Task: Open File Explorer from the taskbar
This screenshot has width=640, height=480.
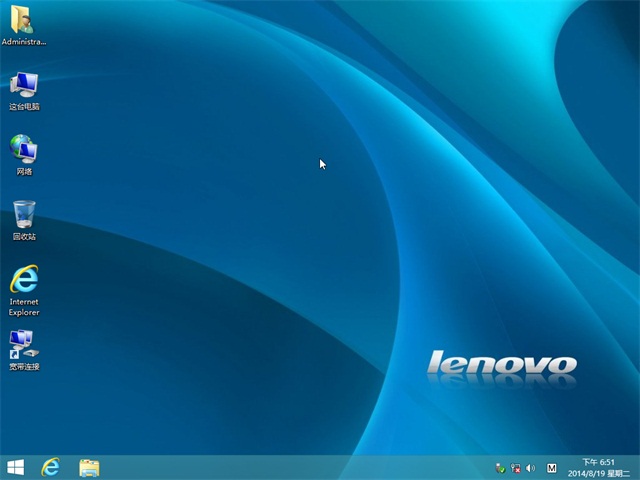Action: coord(89,467)
